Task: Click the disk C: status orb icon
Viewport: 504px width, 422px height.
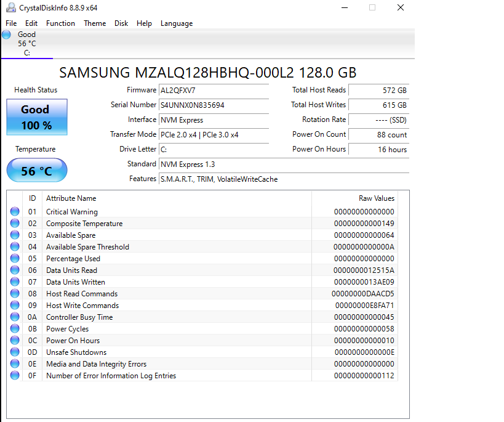Action: [6, 34]
